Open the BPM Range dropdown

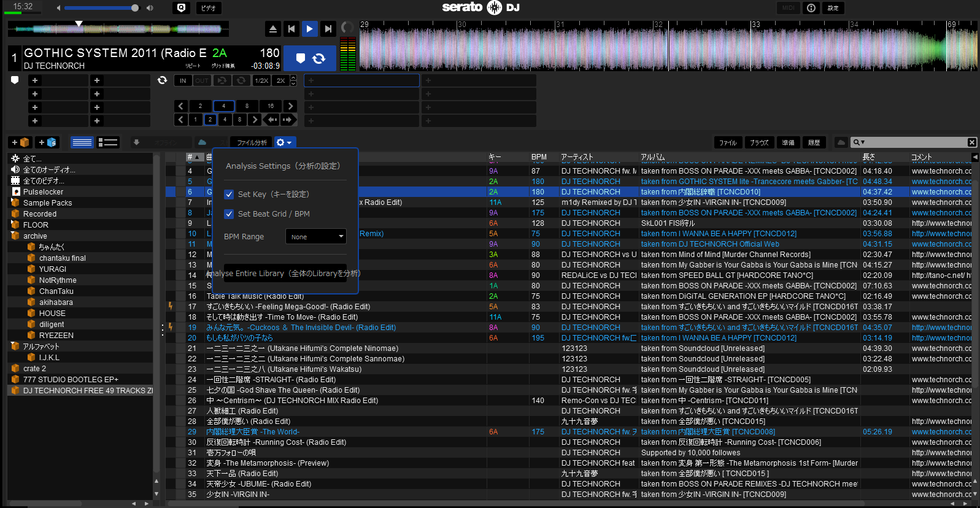point(315,237)
